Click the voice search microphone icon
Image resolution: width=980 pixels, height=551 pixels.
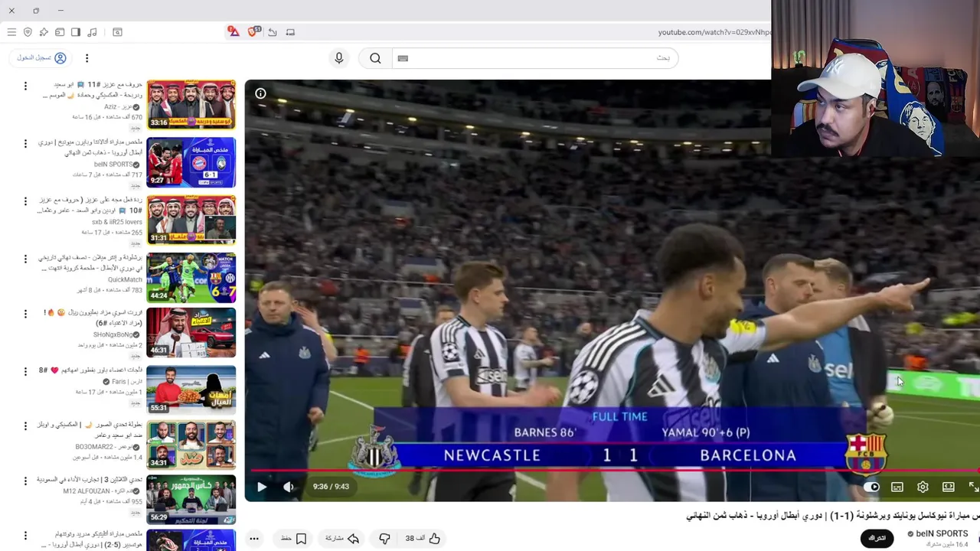tap(339, 58)
